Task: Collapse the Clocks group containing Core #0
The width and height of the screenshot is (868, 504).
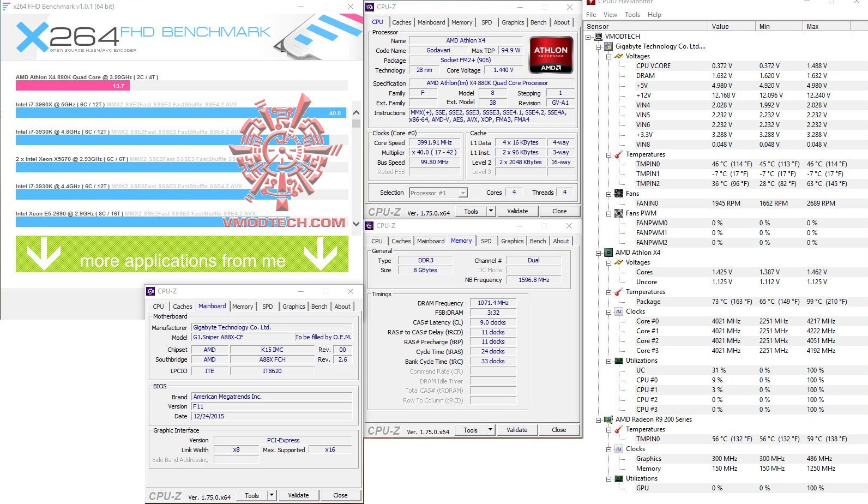Action: pos(608,311)
